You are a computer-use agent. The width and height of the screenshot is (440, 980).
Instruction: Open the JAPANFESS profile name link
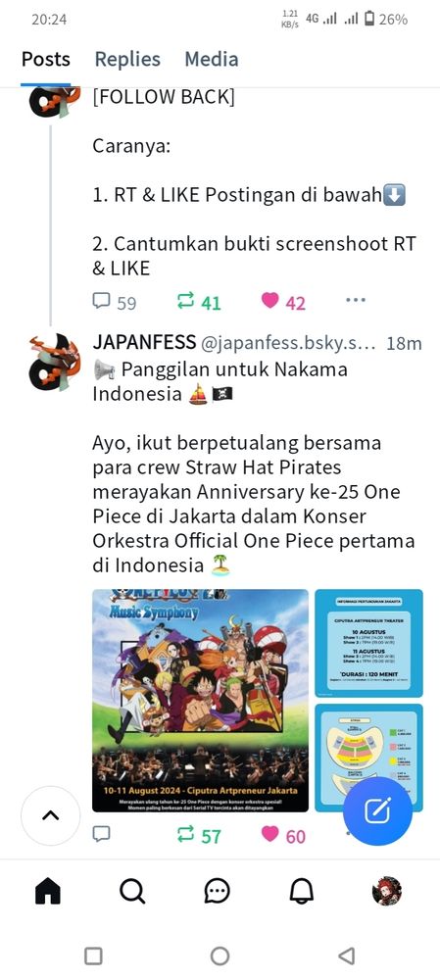click(143, 343)
